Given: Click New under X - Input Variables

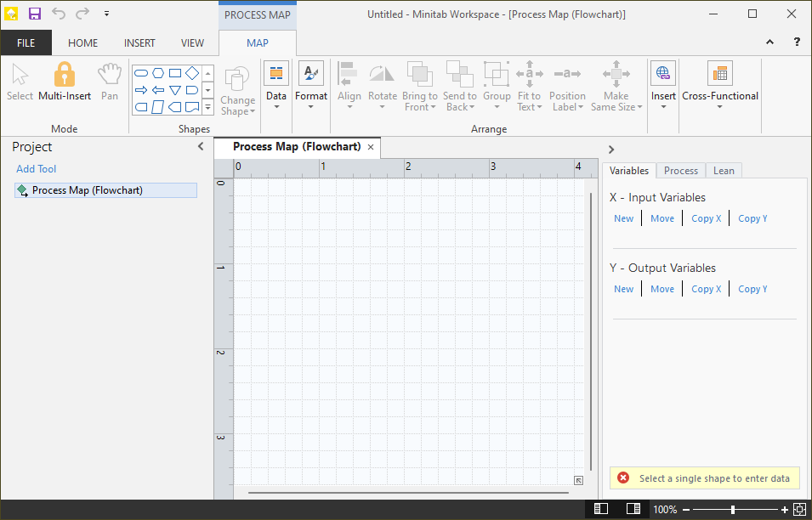Looking at the screenshot, I should 623,218.
